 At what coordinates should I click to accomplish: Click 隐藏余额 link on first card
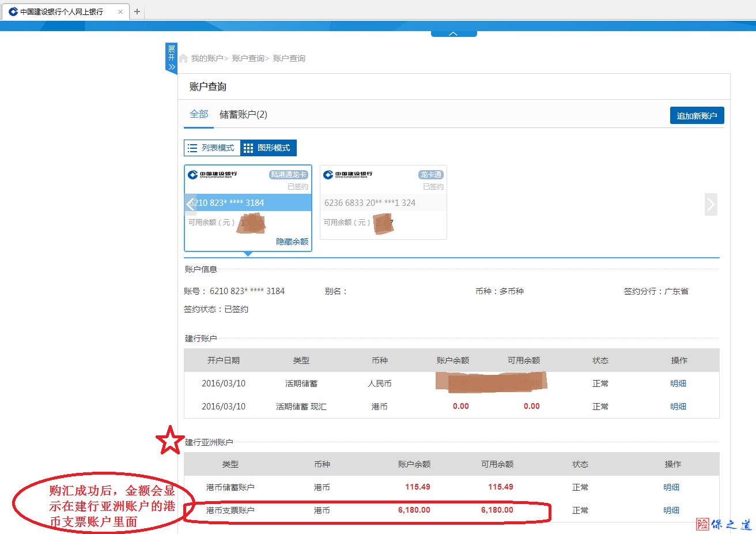[292, 242]
